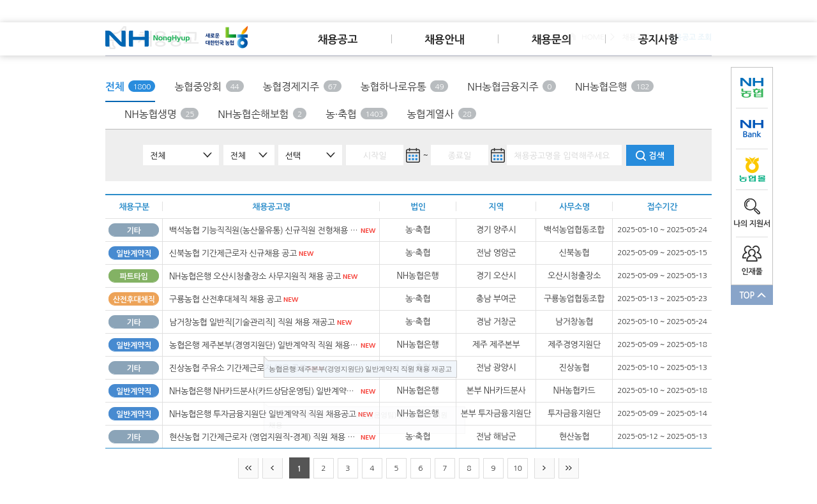Click the TOP scroll button

(x=752, y=295)
